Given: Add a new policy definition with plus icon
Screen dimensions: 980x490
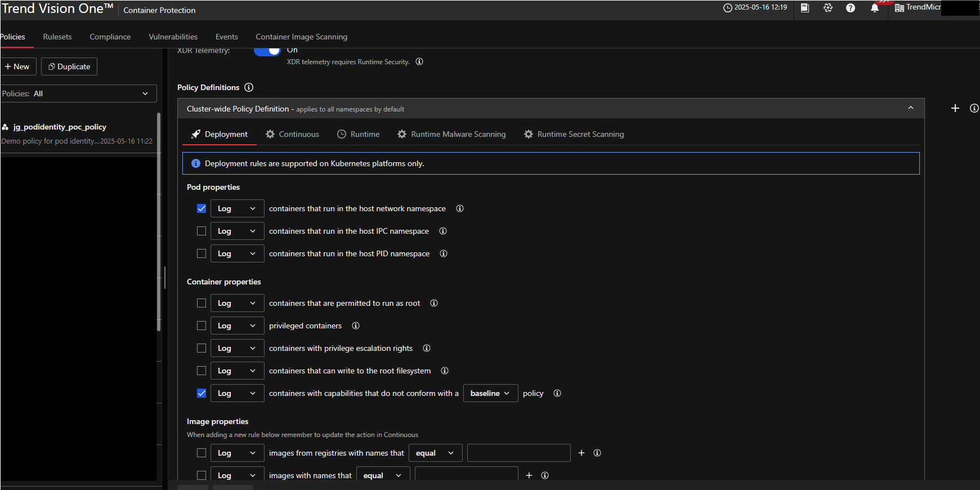Looking at the screenshot, I should (955, 108).
